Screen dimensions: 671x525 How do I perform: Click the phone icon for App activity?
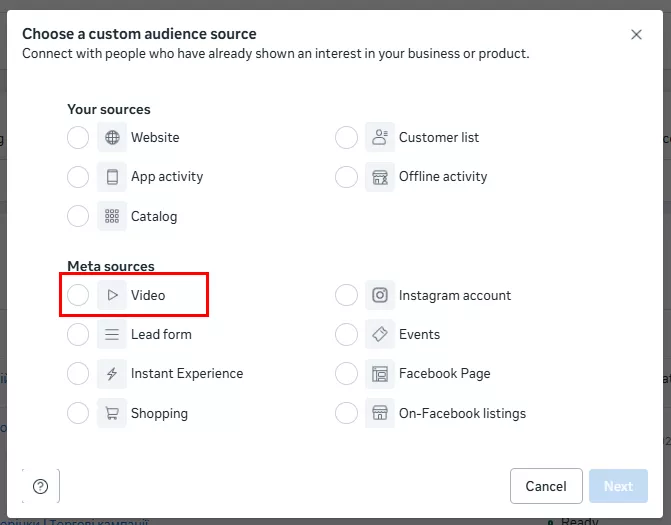pyautogui.click(x=112, y=177)
